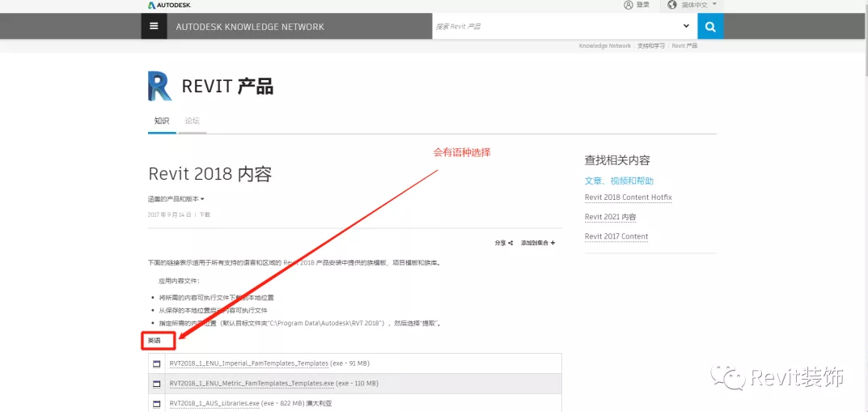Click the blue search magnifier button
Viewport: 868px width, 412px height.
pyautogui.click(x=710, y=26)
